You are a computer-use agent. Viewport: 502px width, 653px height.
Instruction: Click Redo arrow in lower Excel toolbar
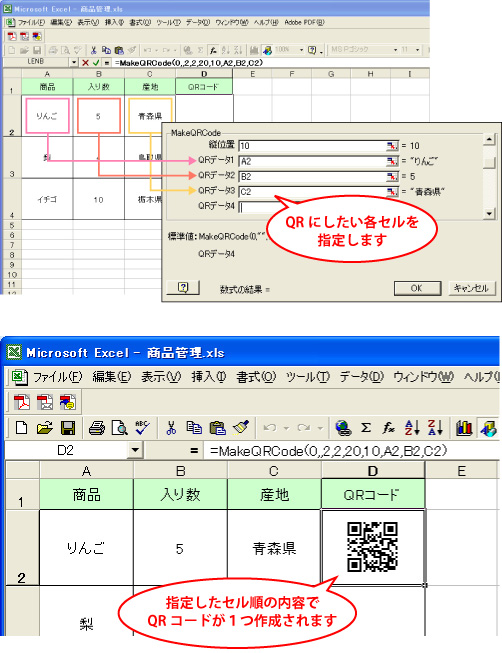[x=304, y=428]
